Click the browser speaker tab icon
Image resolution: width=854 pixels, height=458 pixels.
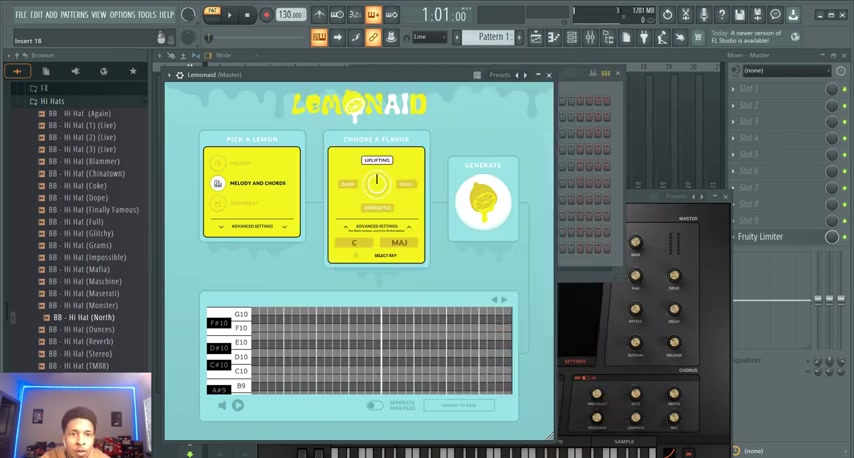pyautogui.click(x=75, y=71)
